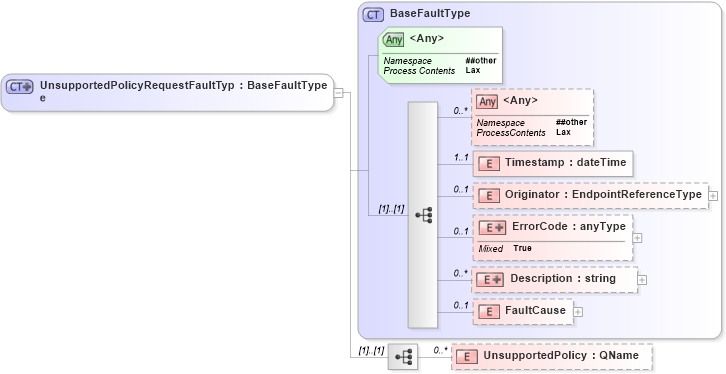The image size is (726, 374).
Task: Click the E icon next to UnsupportedPolicy
Action: coord(467,356)
